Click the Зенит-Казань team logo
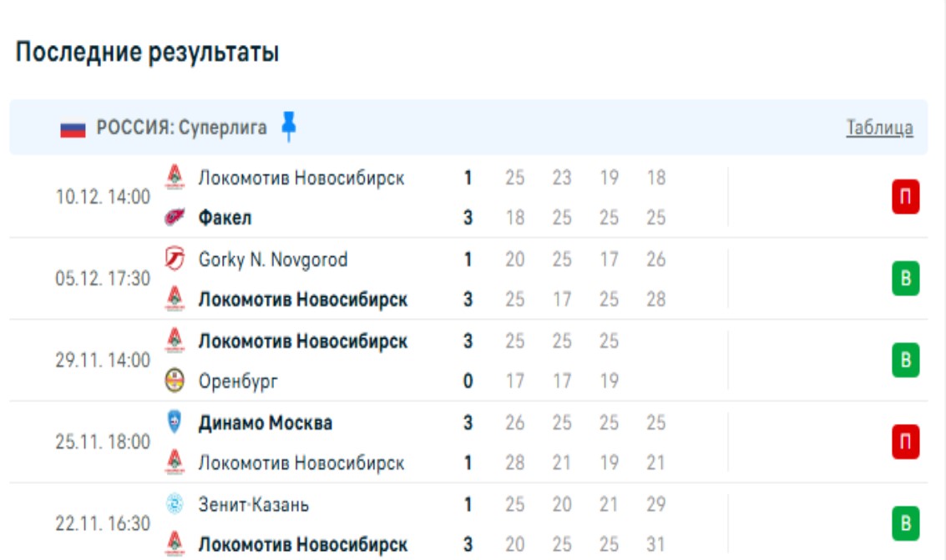 [175, 504]
